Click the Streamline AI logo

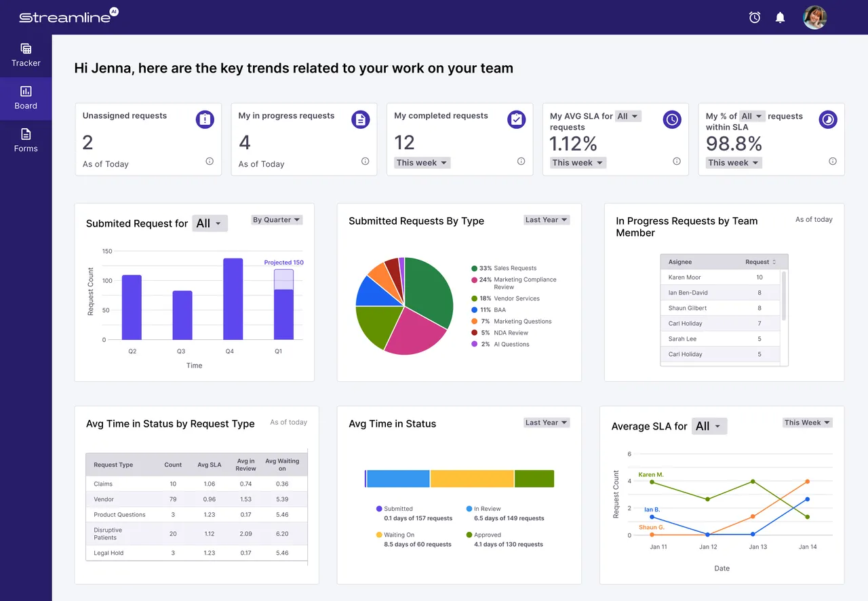tap(68, 16)
